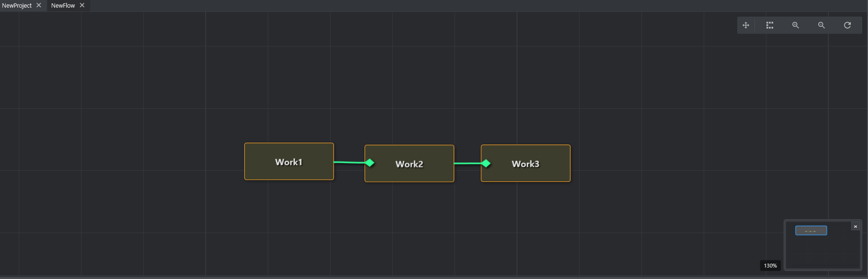Screen dimensions: 868x279
Task: Click the 130% zoom level indicator
Action: tap(770, 266)
